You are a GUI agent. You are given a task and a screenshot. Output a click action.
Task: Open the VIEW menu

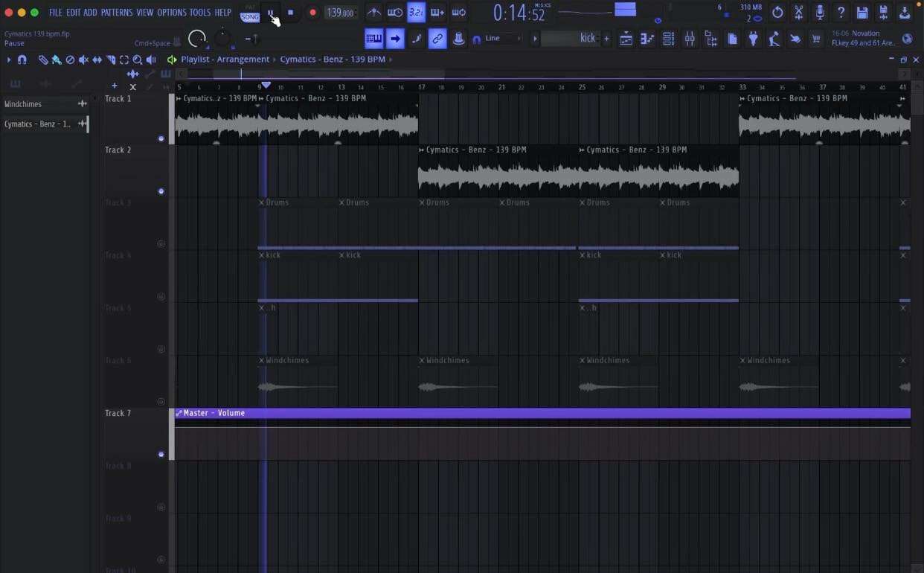pos(144,13)
